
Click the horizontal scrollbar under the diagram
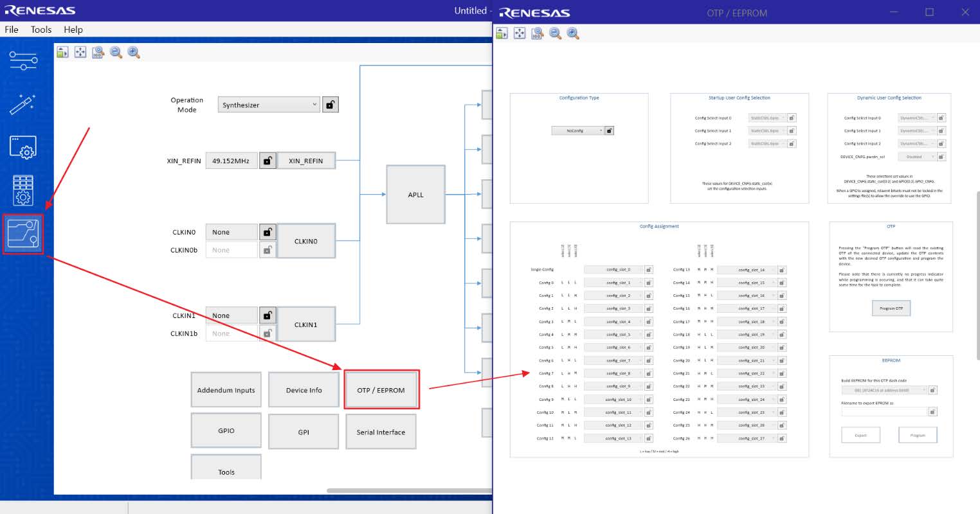[409, 491]
